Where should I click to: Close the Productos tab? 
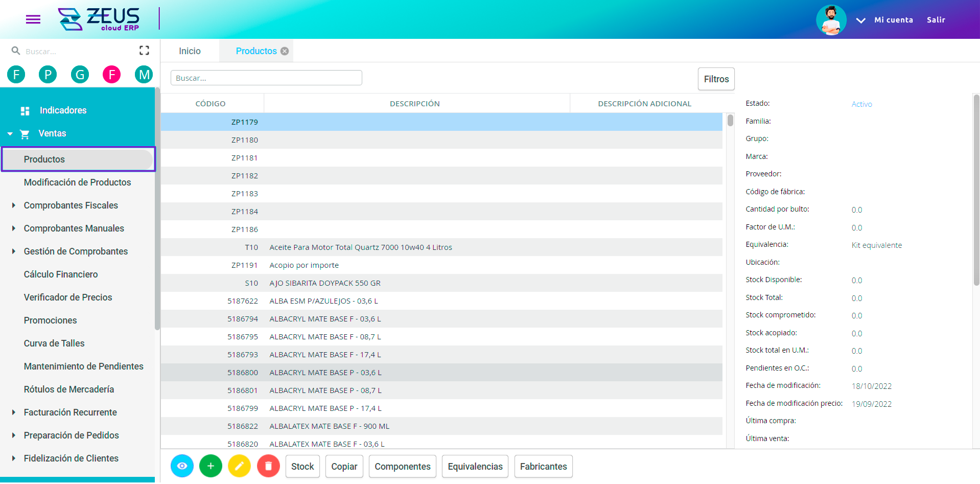pyautogui.click(x=285, y=51)
